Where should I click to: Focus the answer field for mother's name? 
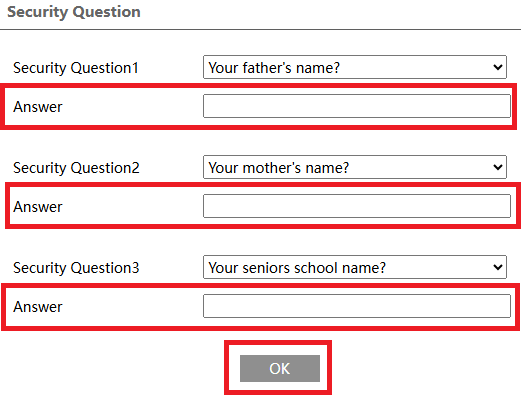357,206
